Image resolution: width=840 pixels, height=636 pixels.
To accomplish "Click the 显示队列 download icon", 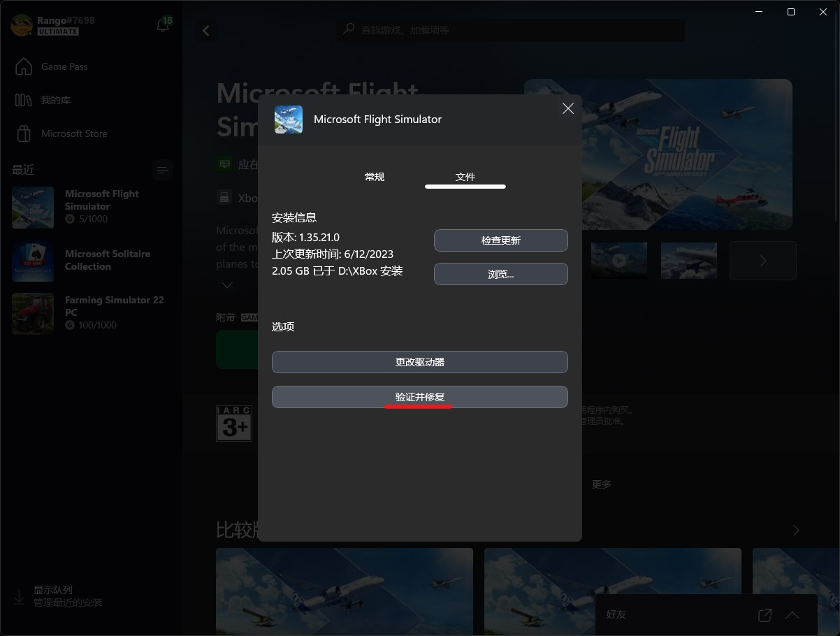I will tap(19, 597).
